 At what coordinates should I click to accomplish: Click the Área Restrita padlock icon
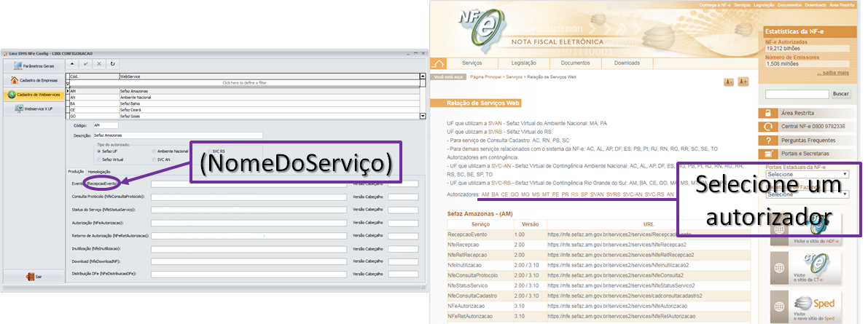click(x=768, y=113)
